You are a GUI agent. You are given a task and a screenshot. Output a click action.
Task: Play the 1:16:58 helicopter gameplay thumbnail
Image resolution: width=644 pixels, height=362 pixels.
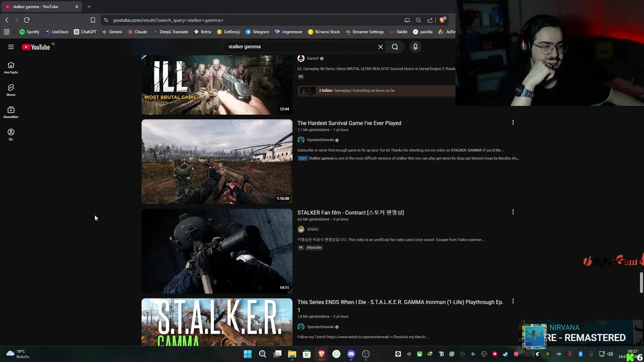point(217,161)
